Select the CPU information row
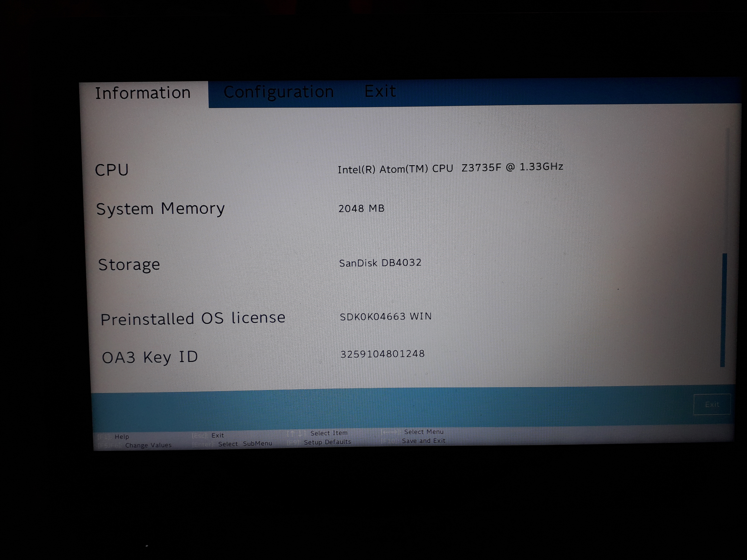Screen dimensions: 747x560 [x=112, y=170]
